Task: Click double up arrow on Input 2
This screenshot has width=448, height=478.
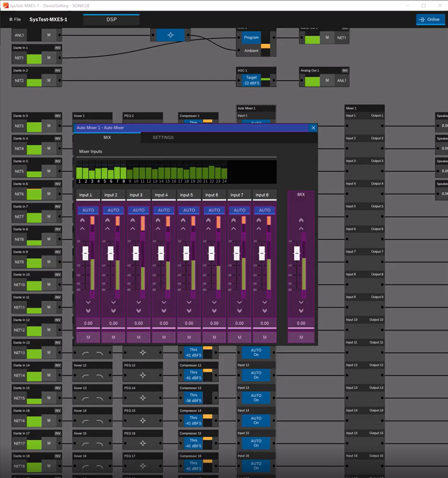Action: (x=107, y=220)
